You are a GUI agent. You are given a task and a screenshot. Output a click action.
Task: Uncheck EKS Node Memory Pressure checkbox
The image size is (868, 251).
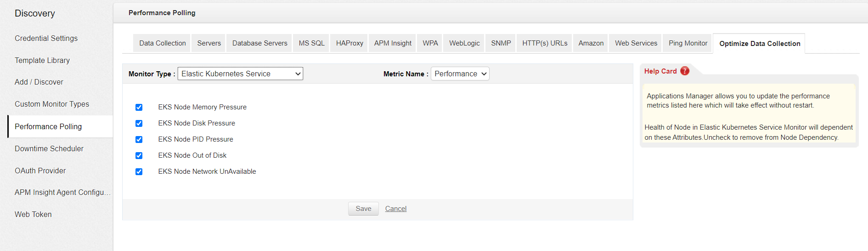click(x=139, y=107)
